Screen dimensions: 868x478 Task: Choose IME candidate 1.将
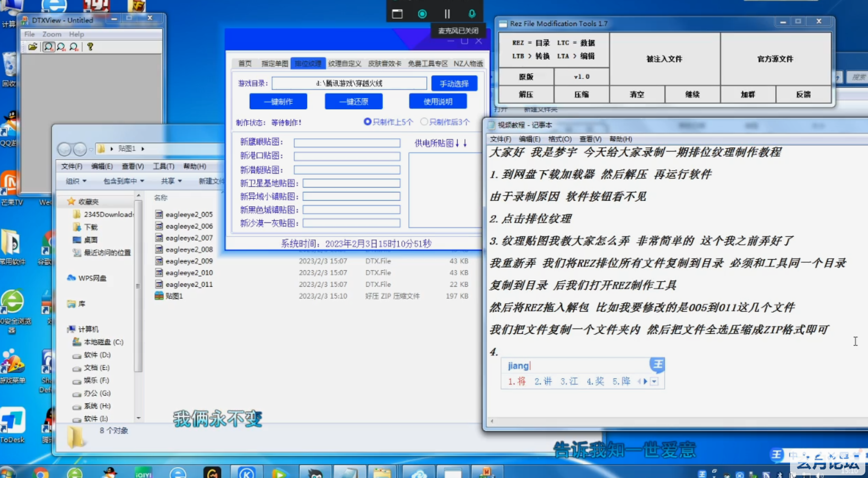(x=517, y=382)
